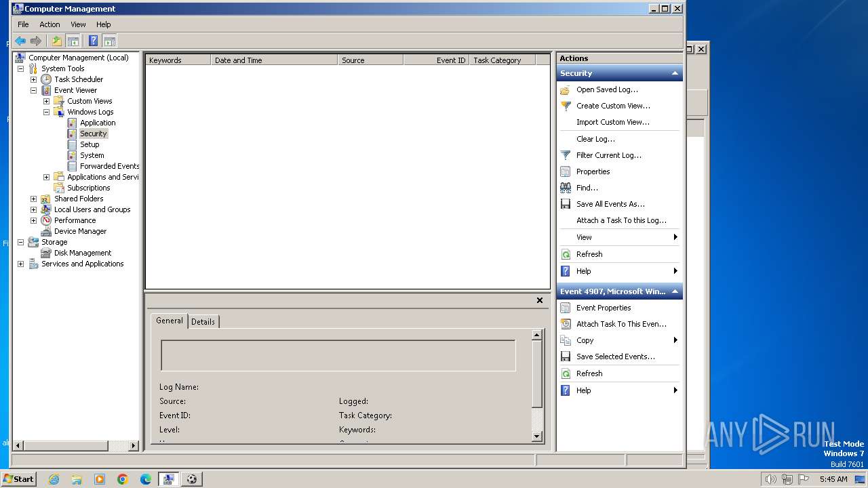Click Refresh under Security actions

[x=589, y=254]
